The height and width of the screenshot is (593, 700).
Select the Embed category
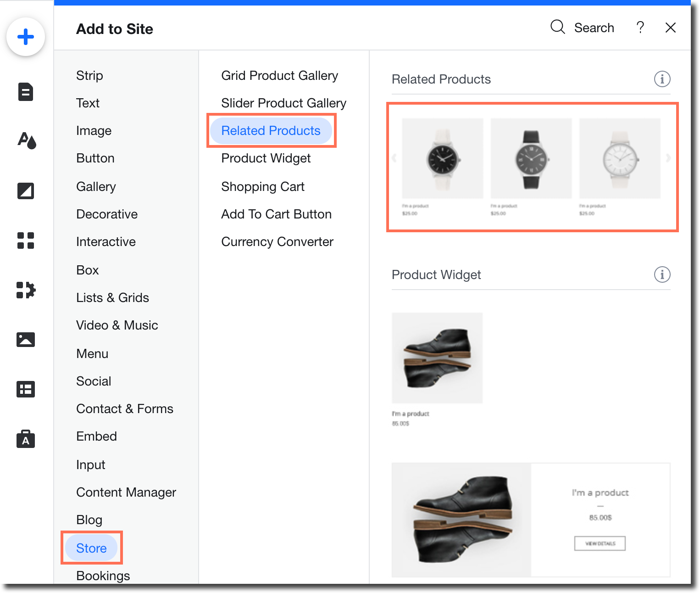click(x=96, y=436)
